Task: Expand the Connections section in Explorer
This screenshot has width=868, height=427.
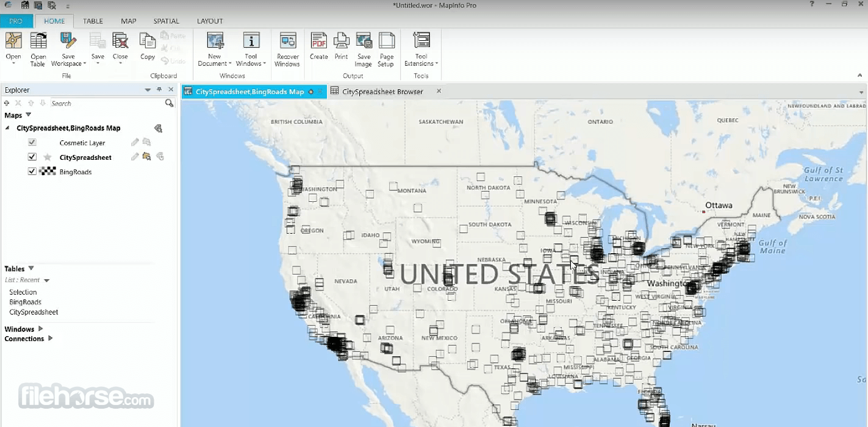Action: 51,339
